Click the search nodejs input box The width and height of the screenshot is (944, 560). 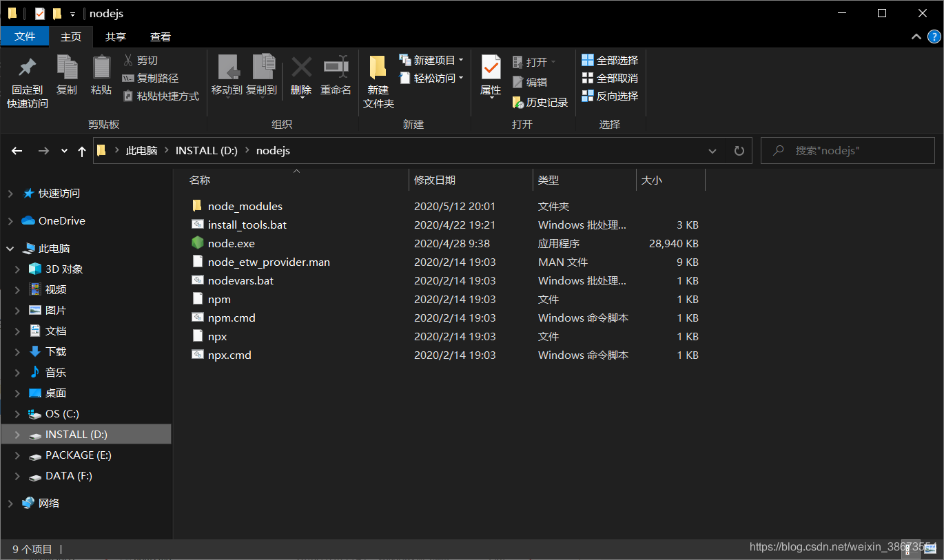(x=848, y=150)
